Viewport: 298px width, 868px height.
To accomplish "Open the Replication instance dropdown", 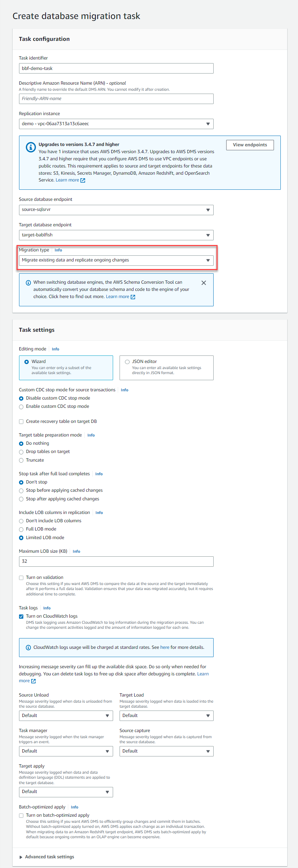I will pyautogui.click(x=116, y=124).
